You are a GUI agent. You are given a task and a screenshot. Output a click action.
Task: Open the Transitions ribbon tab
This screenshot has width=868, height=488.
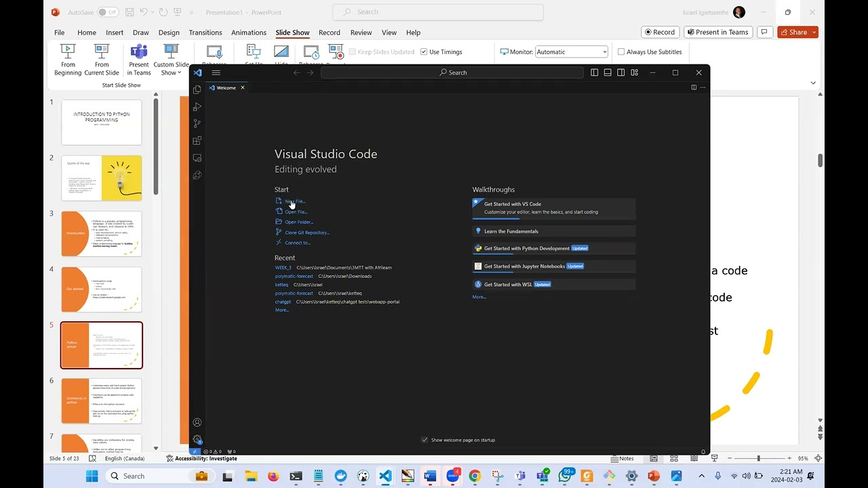[x=205, y=32]
